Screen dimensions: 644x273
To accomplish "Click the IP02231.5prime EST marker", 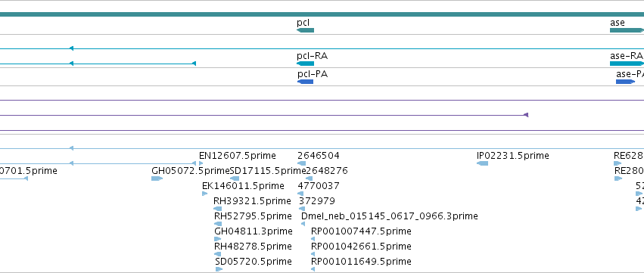I will (x=482, y=163).
